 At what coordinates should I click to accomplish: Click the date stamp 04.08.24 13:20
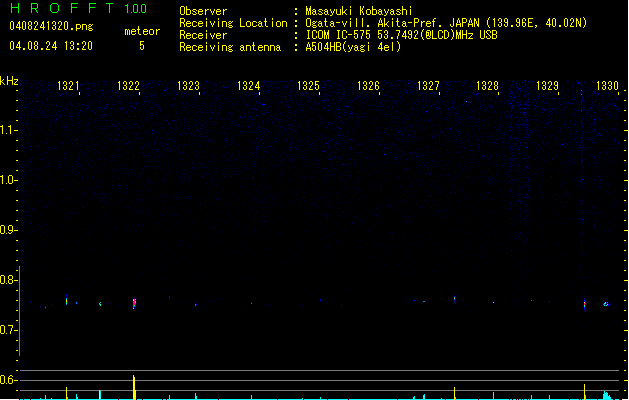pos(51,46)
